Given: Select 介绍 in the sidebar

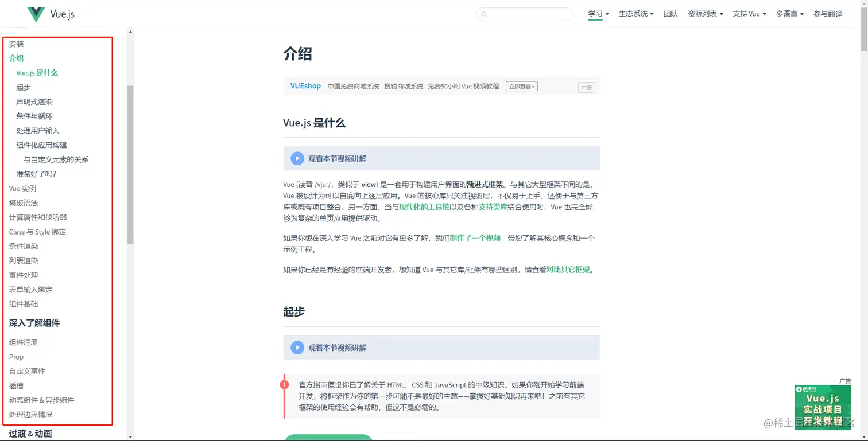Looking at the screenshot, I should coord(17,58).
